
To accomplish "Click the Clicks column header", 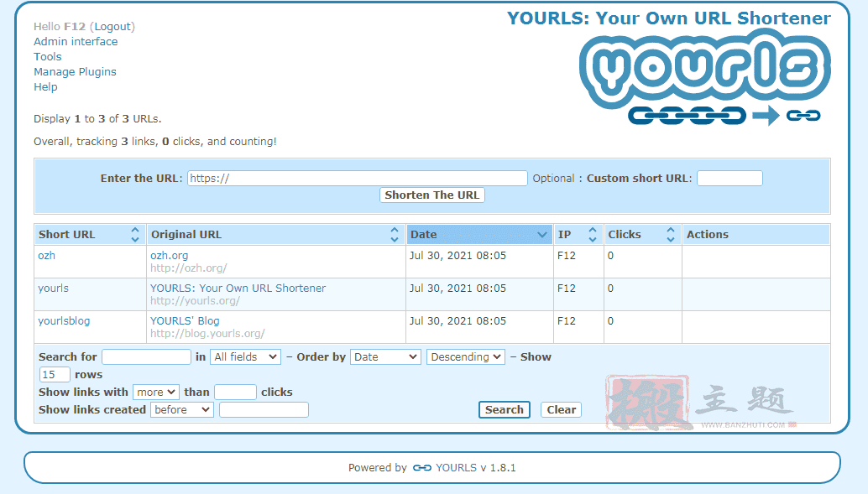I will pos(642,235).
